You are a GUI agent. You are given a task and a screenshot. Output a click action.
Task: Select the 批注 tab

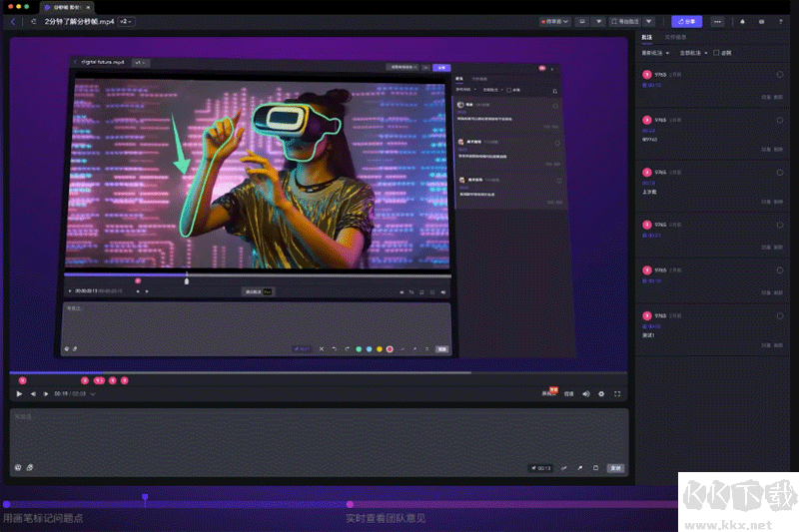click(646, 36)
